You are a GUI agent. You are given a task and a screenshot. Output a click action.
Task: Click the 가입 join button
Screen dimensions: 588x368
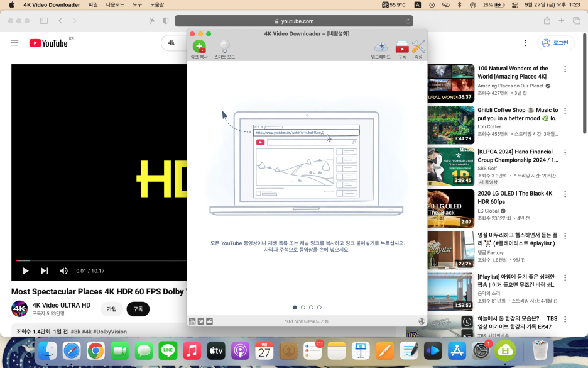112,309
